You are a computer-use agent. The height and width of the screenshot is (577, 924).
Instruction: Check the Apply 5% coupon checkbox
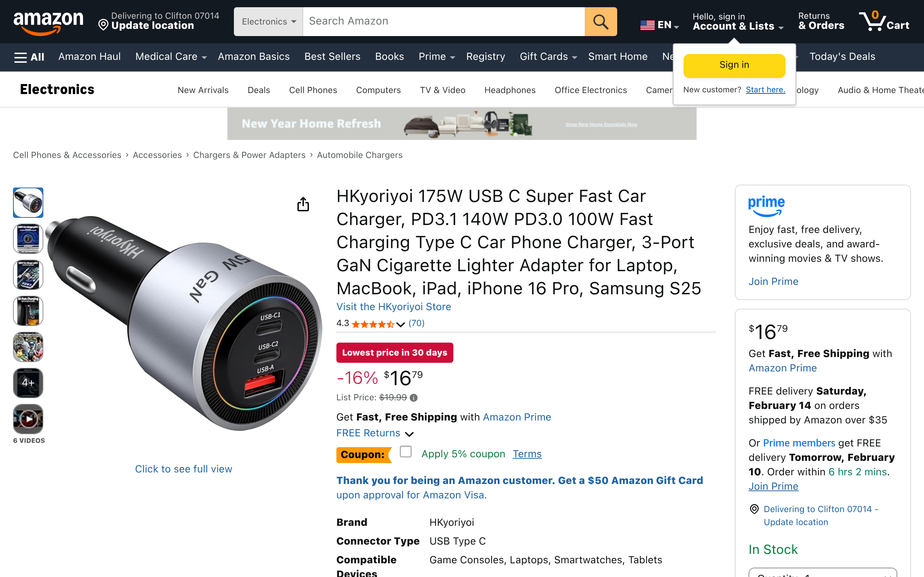point(405,452)
